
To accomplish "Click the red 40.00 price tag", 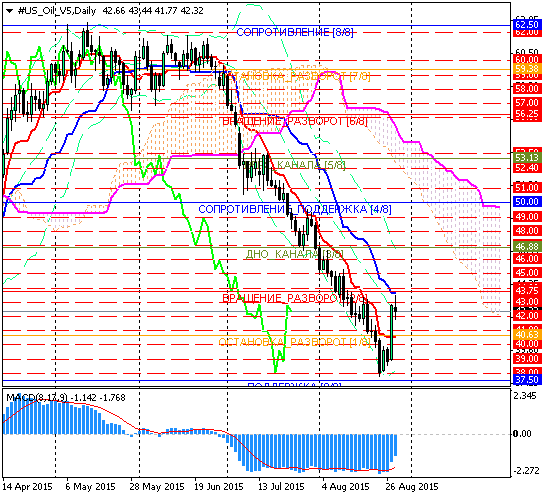I will pos(527,344).
